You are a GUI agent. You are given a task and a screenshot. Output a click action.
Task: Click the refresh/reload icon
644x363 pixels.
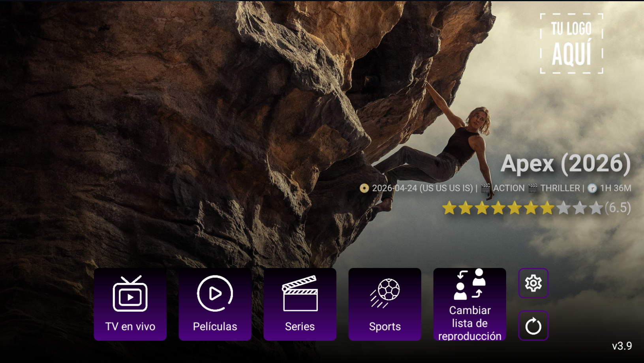(533, 326)
